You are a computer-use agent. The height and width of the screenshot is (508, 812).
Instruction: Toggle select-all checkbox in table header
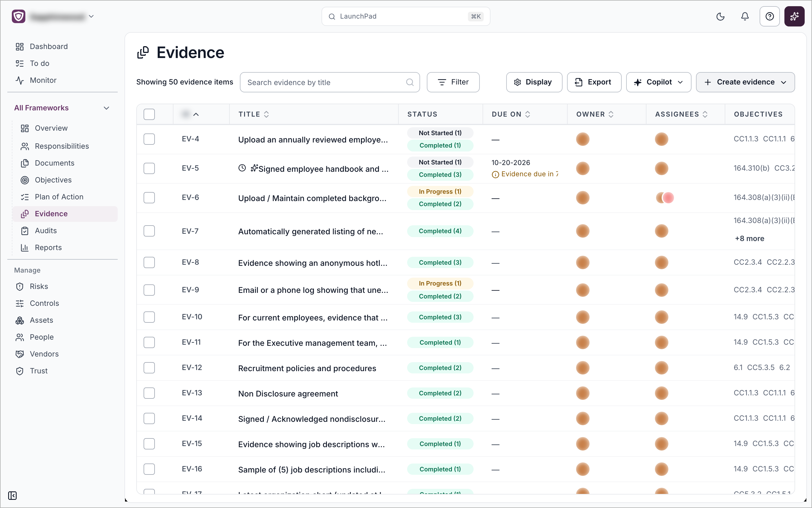pos(149,114)
